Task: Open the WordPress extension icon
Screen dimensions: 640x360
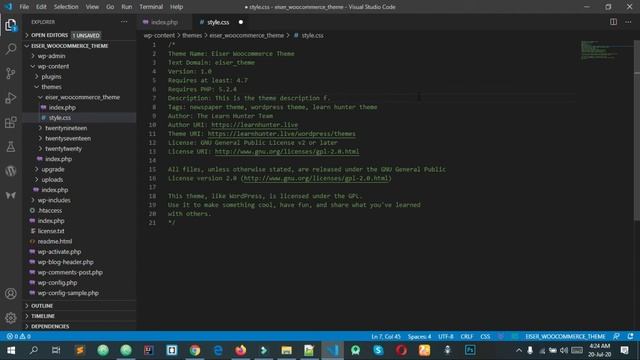Action: coord(11,171)
